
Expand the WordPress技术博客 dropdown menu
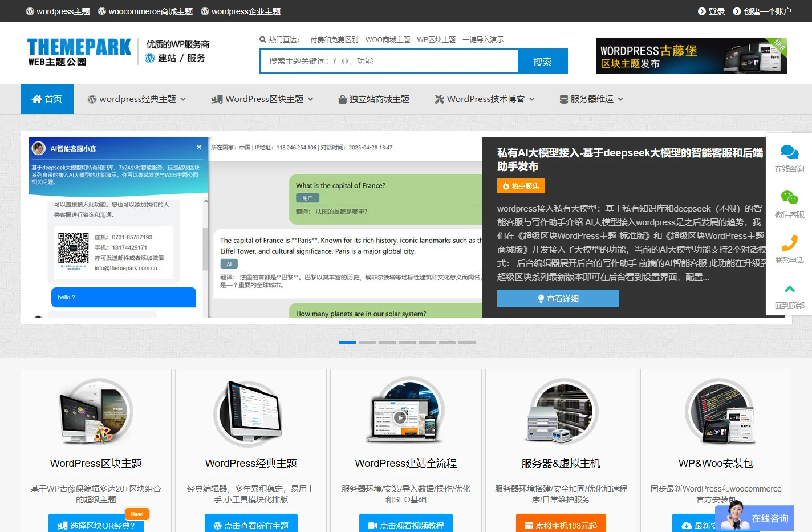coord(532,99)
